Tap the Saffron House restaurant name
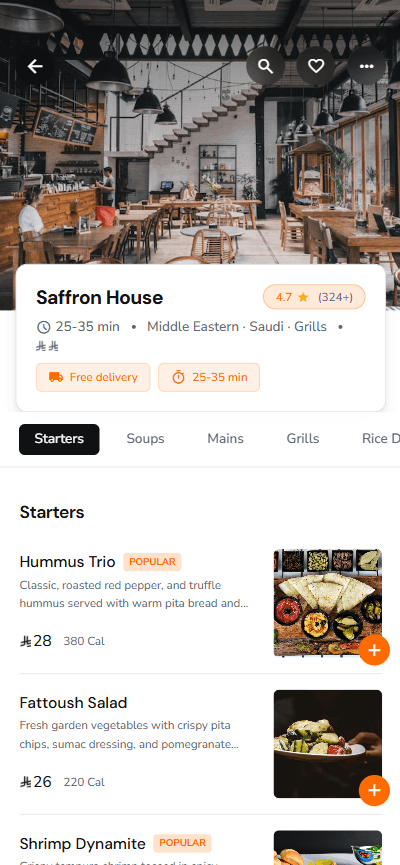Viewport: 400px width, 865px height. tap(100, 297)
